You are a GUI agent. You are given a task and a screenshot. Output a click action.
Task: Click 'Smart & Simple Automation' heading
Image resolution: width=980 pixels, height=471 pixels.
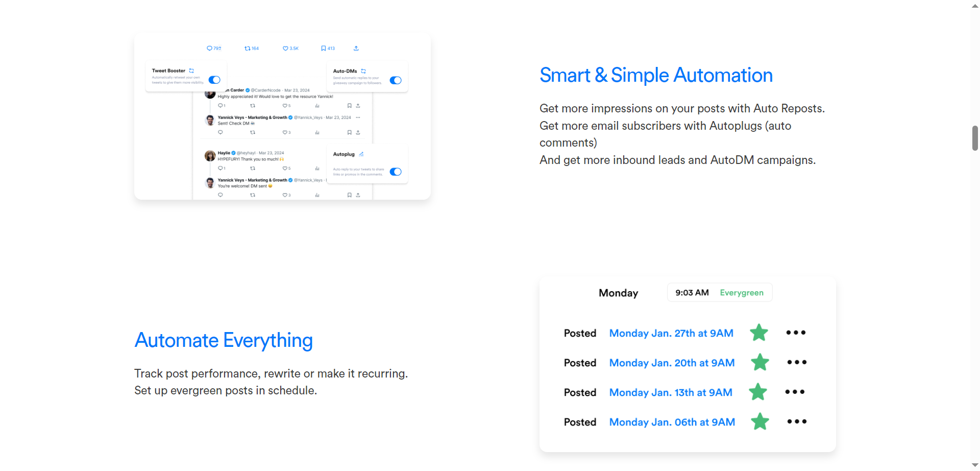click(656, 75)
